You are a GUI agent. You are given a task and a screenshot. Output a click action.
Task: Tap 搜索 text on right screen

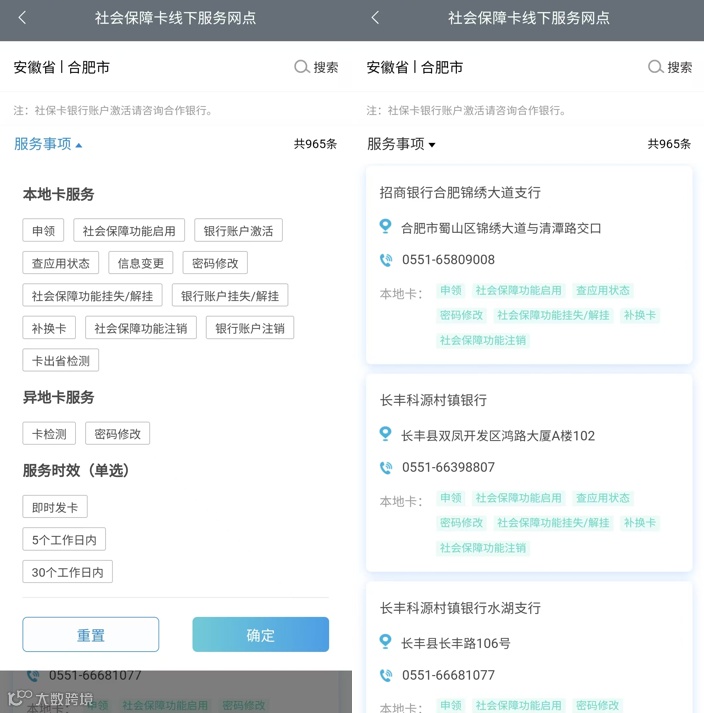pyautogui.click(x=679, y=67)
